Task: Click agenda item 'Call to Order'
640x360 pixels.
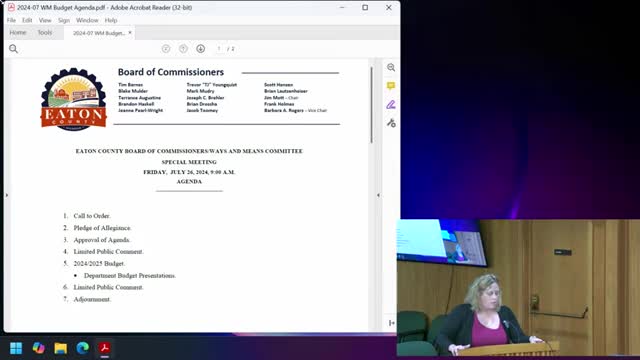Action: click(x=92, y=216)
